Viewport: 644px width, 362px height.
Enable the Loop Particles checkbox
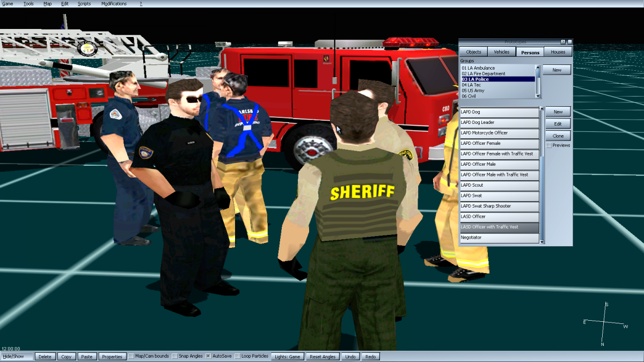(237, 357)
